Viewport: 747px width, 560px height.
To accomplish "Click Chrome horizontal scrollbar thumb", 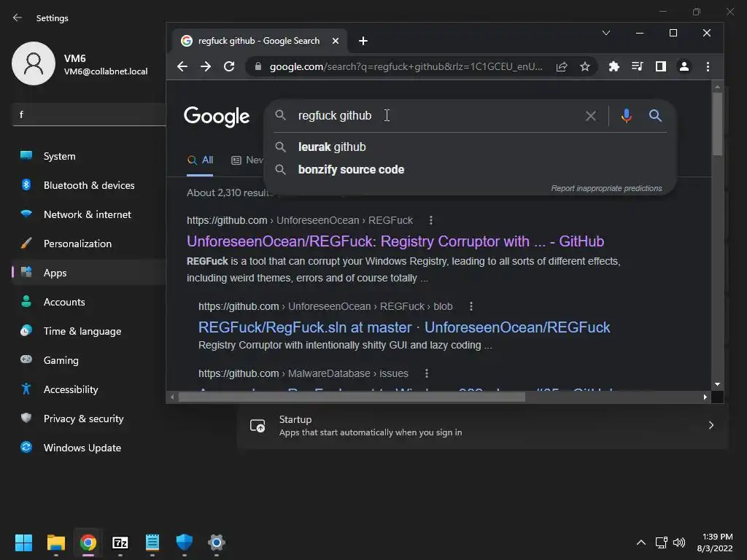I will pyautogui.click(x=352, y=397).
